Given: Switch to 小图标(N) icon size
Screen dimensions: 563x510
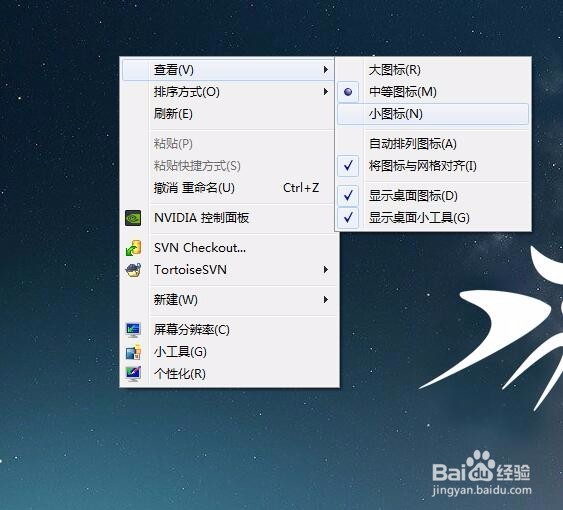Looking at the screenshot, I should pyautogui.click(x=433, y=114).
